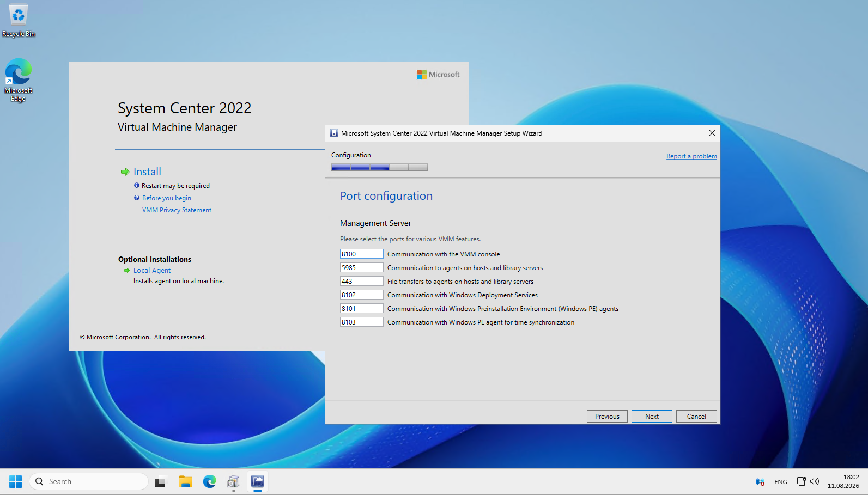Focus the VMM console port field (8100)
The height and width of the screenshot is (495, 868).
tap(362, 254)
